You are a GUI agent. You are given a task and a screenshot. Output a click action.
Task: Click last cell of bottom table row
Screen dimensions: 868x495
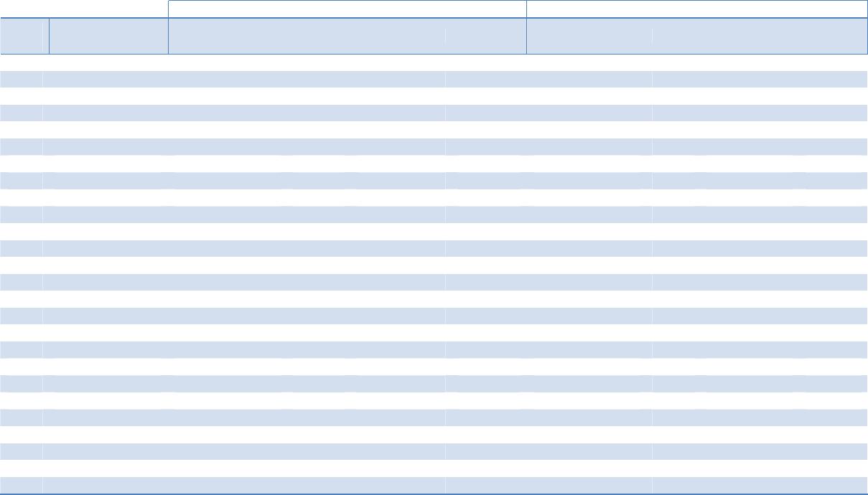pos(759,486)
